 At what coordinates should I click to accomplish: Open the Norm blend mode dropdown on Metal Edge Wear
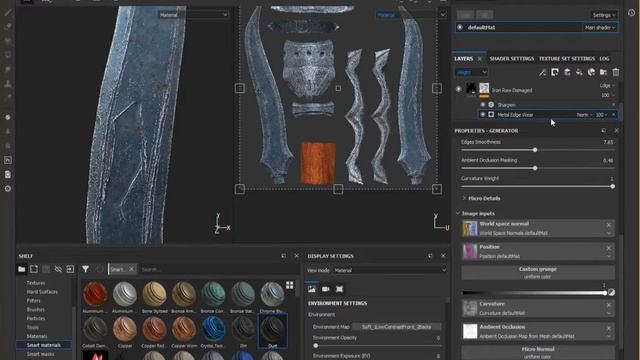(584, 115)
